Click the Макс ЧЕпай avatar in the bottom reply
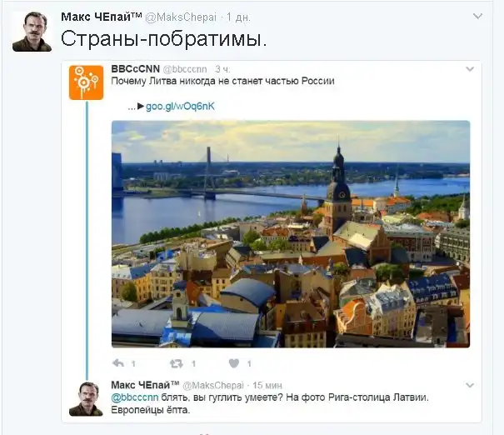 click(x=86, y=398)
